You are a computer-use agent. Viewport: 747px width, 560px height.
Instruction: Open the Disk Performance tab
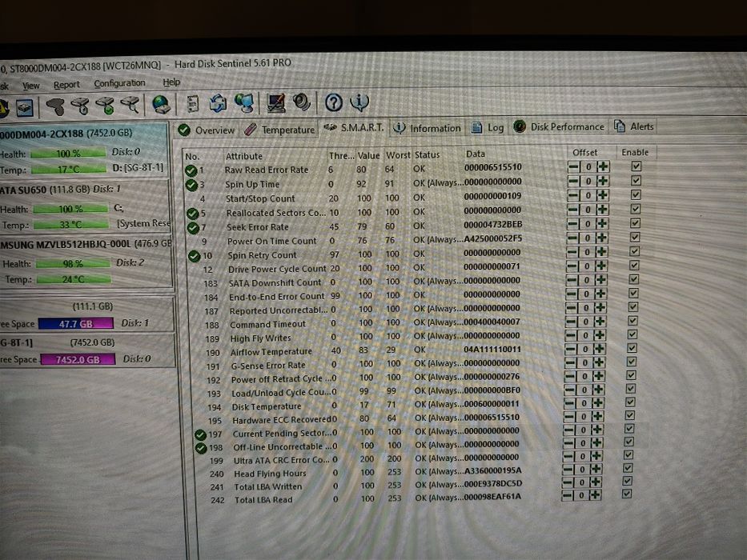559,126
